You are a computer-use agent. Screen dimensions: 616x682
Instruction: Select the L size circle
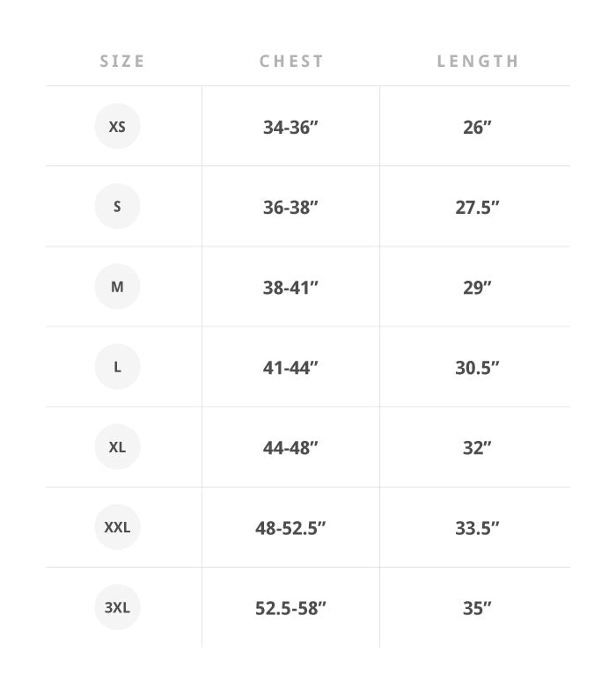(x=117, y=367)
